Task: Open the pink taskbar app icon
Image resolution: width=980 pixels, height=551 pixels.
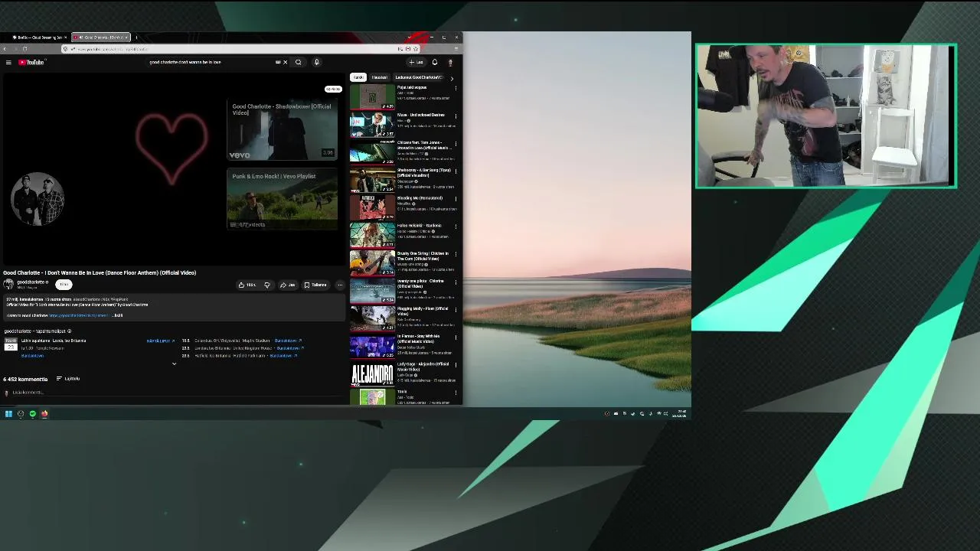Action: pos(44,414)
